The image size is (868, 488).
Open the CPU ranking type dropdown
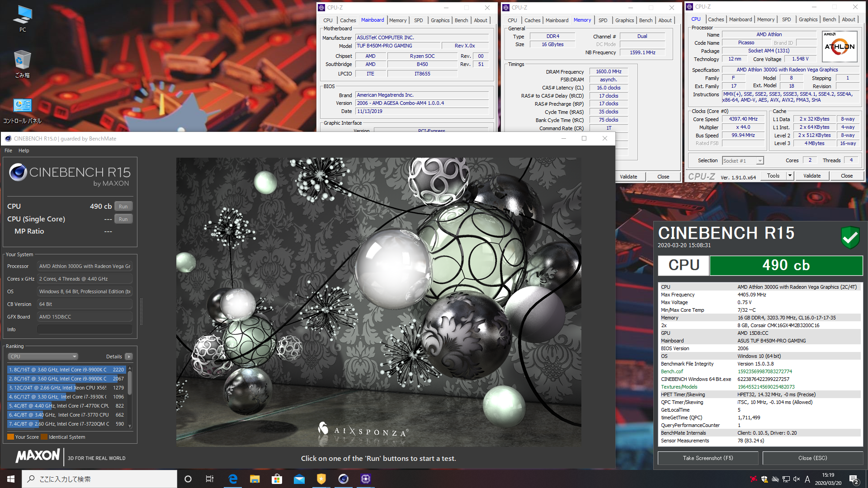click(x=43, y=357)
